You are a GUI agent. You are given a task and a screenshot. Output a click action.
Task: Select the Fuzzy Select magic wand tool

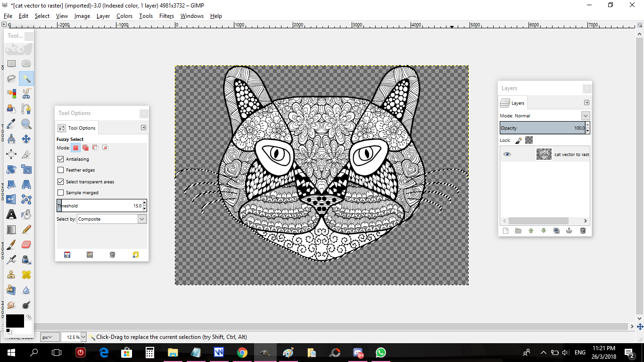coord(26,79)
